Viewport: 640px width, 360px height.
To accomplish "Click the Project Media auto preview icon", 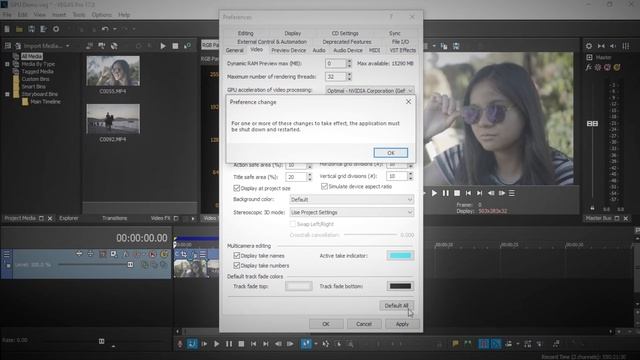I will 187,46.
